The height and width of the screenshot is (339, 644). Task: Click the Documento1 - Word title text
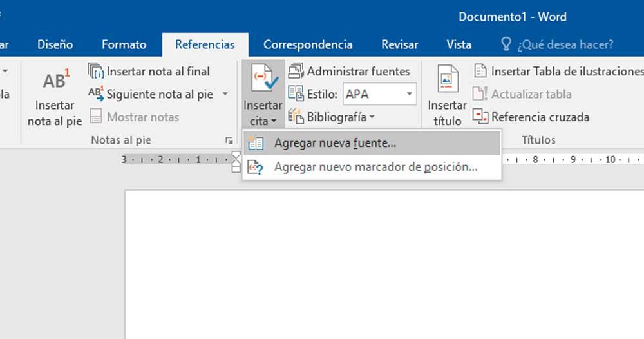[x=513, y=17]
